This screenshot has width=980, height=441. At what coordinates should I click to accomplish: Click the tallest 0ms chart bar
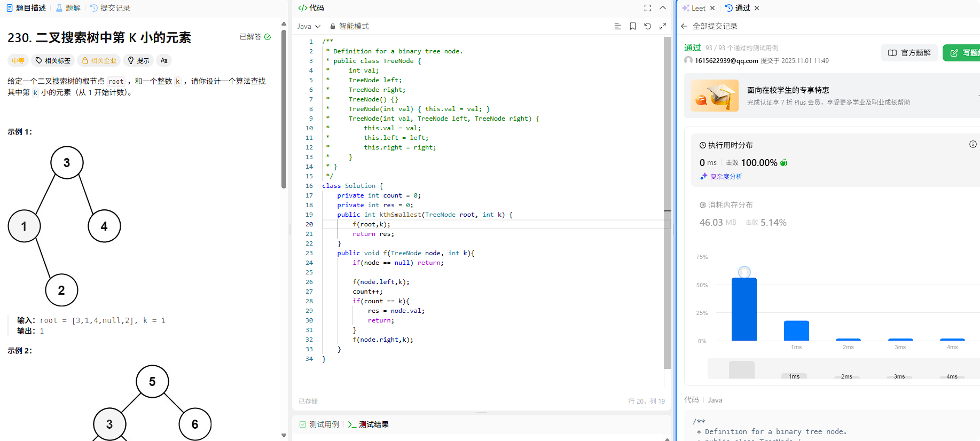[x=744, y=309]
